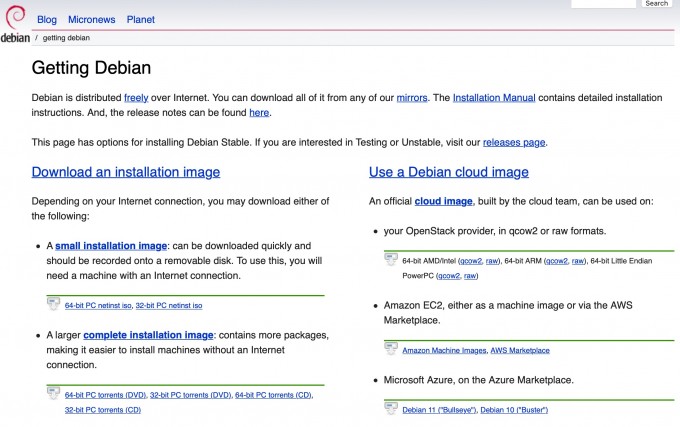
Task: Follow the mirrors link
Action: [x=411, y=98]
